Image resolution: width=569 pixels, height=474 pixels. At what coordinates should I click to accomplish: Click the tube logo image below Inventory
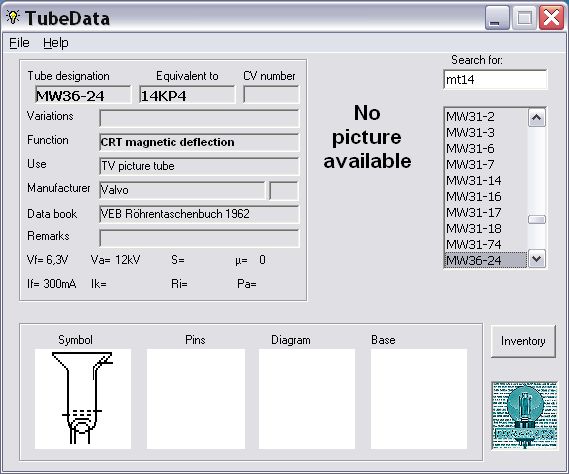524,416
